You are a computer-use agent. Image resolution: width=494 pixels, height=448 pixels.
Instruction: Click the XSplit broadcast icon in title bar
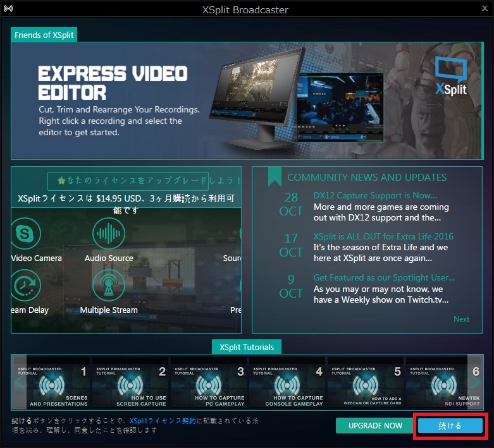click(x=8, y=8)
